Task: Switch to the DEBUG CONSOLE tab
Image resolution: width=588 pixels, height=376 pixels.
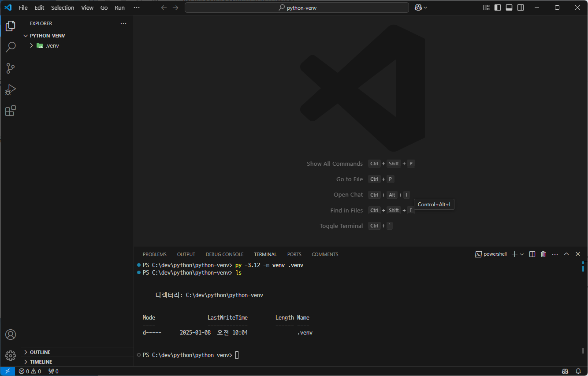Action: (224, 254)
